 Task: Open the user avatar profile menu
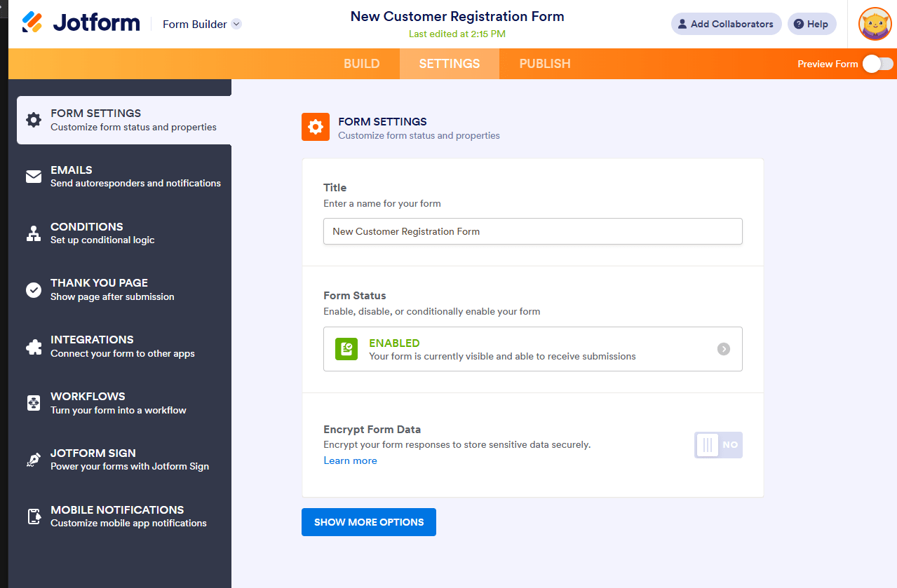click(x=875, y=24)
